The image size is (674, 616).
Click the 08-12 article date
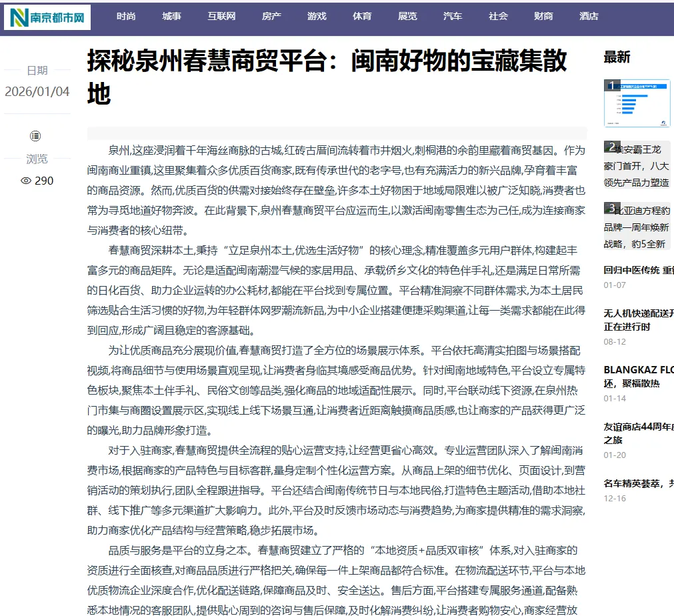pyautogui.click(x=615, y=342)
